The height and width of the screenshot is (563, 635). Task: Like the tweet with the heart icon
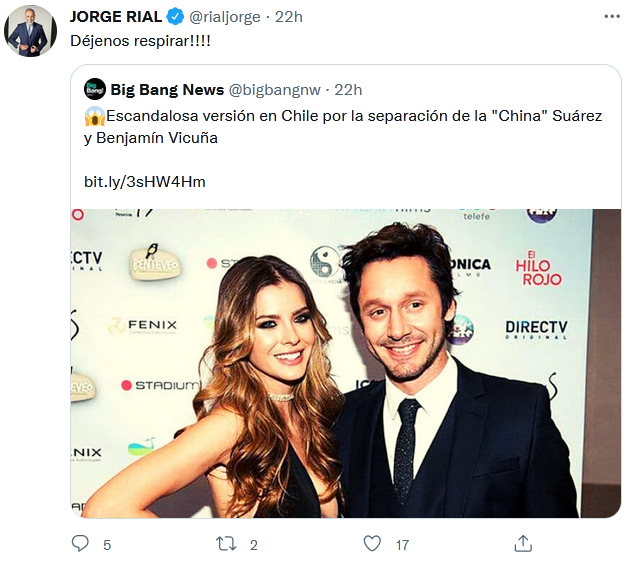coord(372,544)
